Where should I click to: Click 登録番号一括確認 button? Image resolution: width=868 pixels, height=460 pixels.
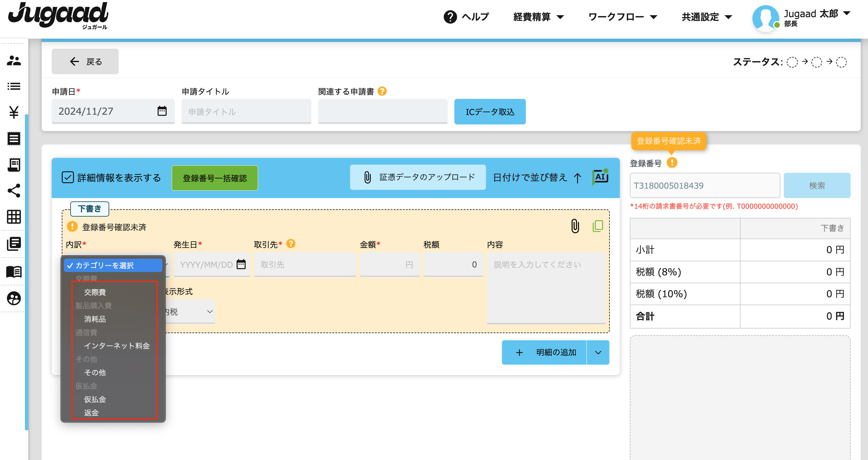tap(216, 177)
